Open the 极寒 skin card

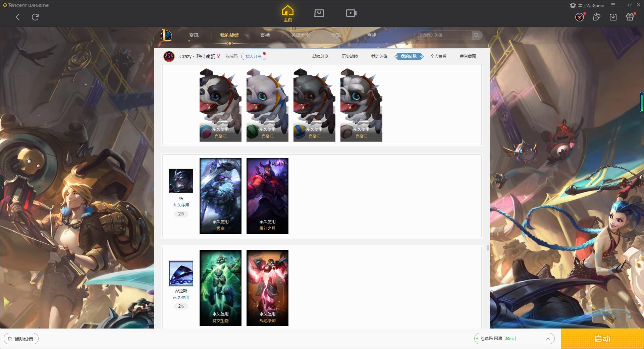coord(220,196)
